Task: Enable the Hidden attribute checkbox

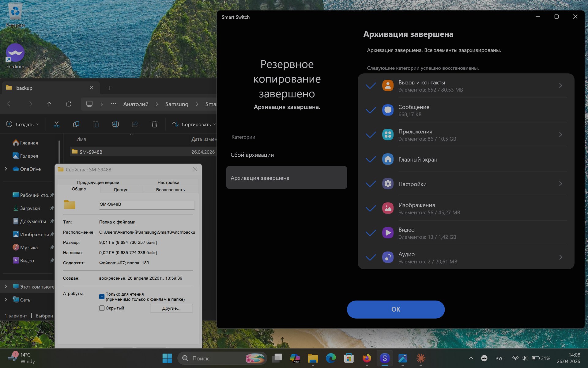Action: point(102,308)
